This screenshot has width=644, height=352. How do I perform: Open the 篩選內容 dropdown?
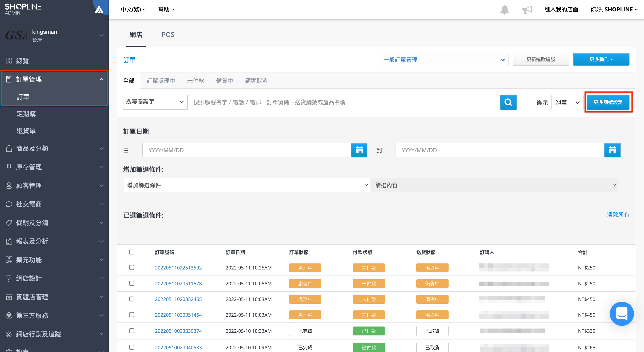click(494, 185)
